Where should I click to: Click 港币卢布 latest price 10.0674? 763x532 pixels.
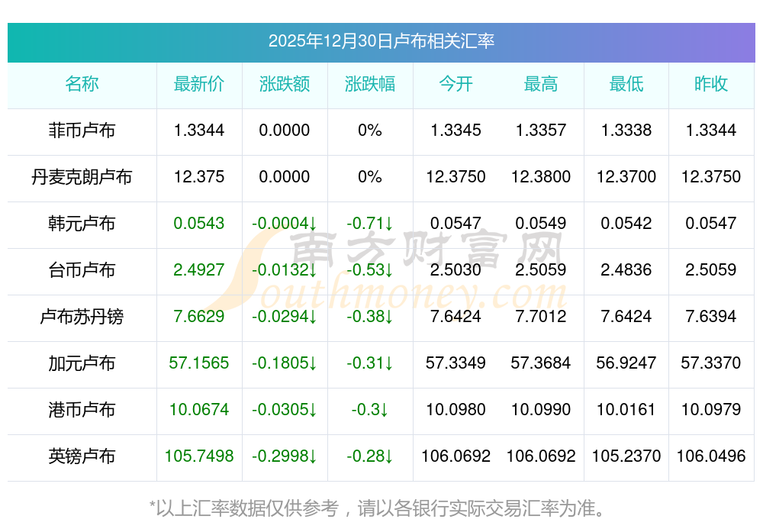(199, 409)
